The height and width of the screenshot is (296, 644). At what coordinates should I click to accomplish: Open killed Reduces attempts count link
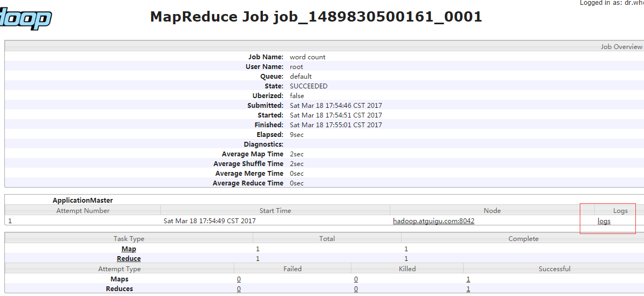356,289
